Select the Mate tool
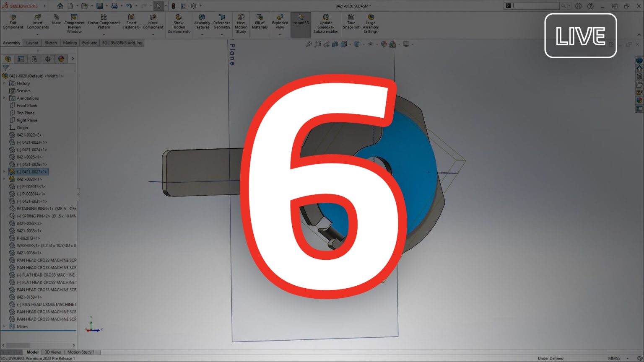This screenshot has height=362, width=644. click(x=56, y=19)
